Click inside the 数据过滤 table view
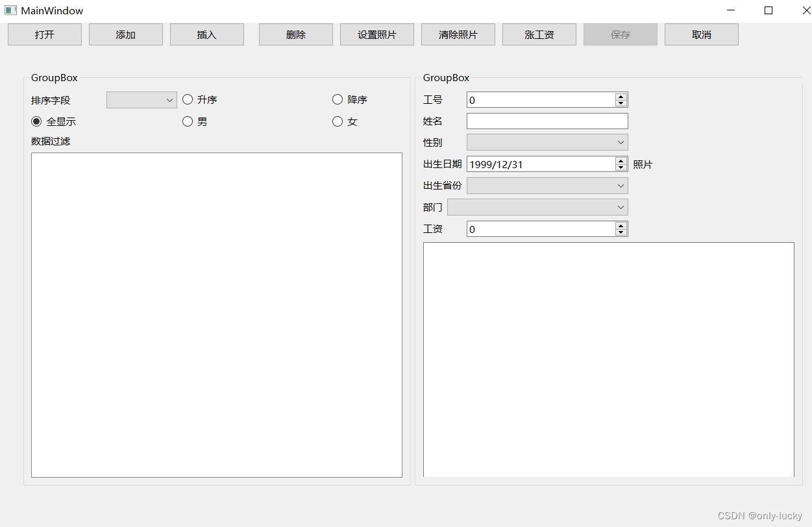812x527 pixels. pyautogui.click(x=217, y=315)
